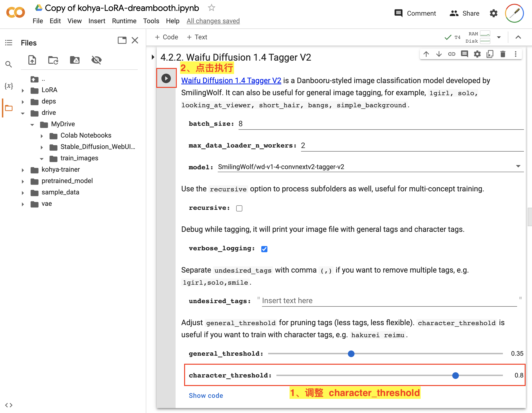Collapse the MyDrive folder
The image size is (532, 413).
[x=32, y=125]
